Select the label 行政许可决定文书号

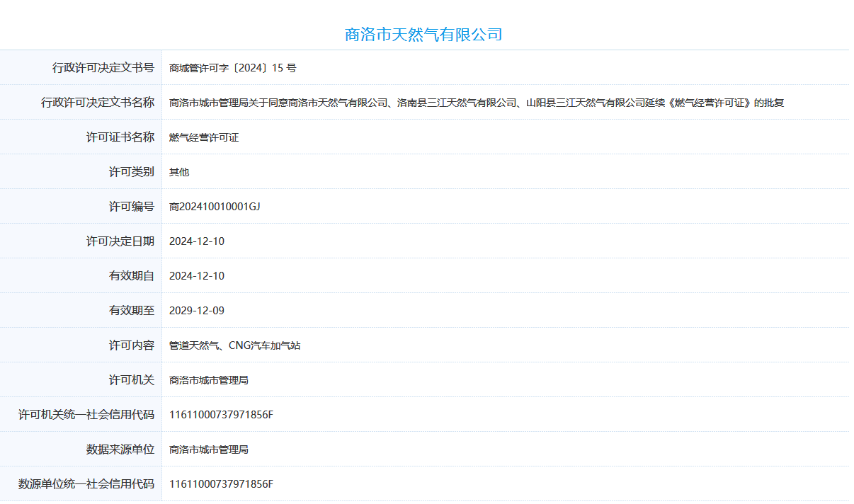click(103, 68)
